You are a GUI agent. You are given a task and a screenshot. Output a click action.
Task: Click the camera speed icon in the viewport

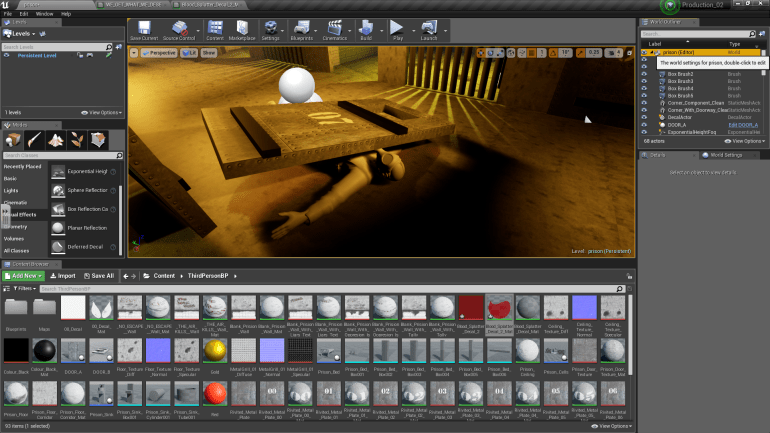pos(612,53)
